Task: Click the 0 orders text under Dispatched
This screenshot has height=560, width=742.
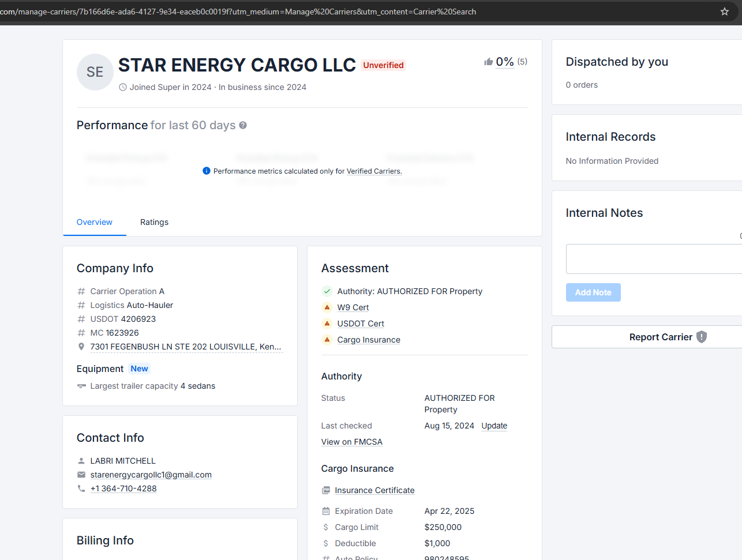Action: [x=582, y=85]
